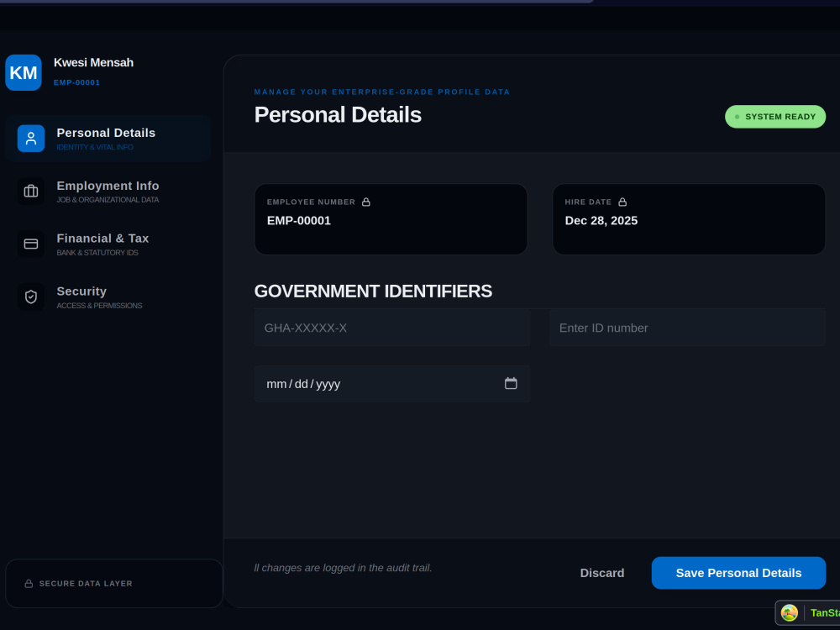Open the Personal Details section
Image resolution: width=840 pixels, height=630 pixels.
[x=108, y=139]
